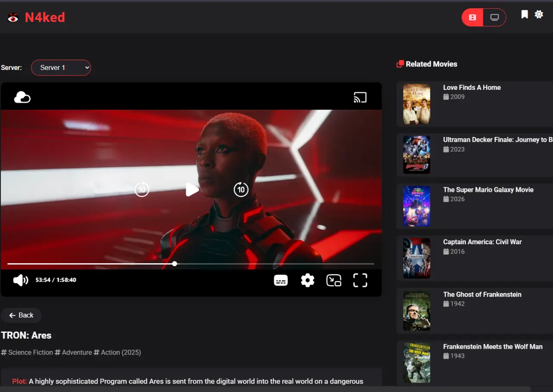Open Ultraman Decker Finale poster

coord(417,155)
